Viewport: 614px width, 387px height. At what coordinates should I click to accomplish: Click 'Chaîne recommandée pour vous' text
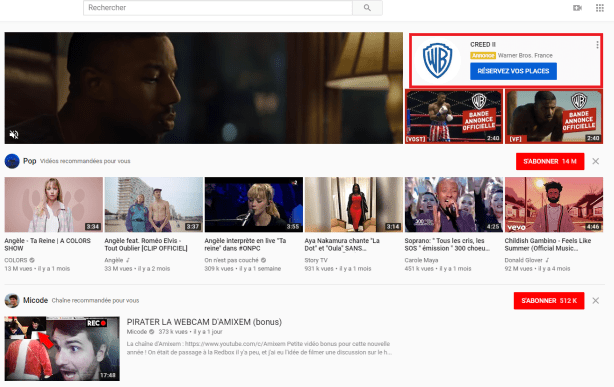click(95, 300)
